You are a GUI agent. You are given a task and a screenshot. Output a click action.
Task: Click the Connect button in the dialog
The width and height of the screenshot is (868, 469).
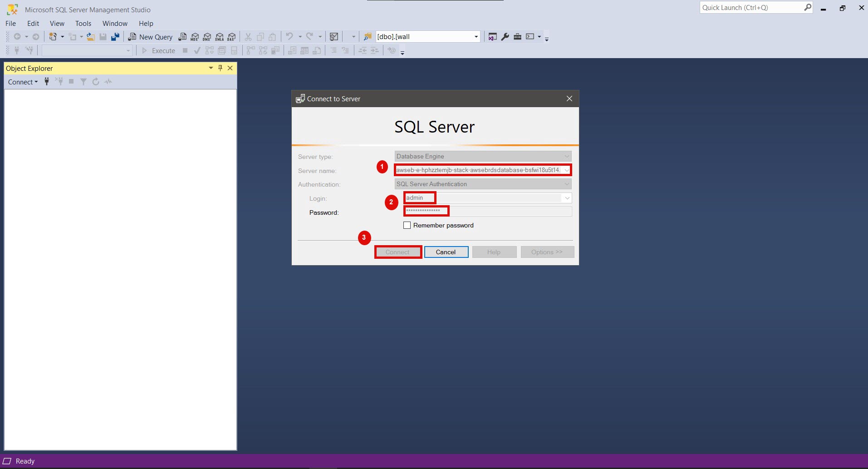coord(398,252)
